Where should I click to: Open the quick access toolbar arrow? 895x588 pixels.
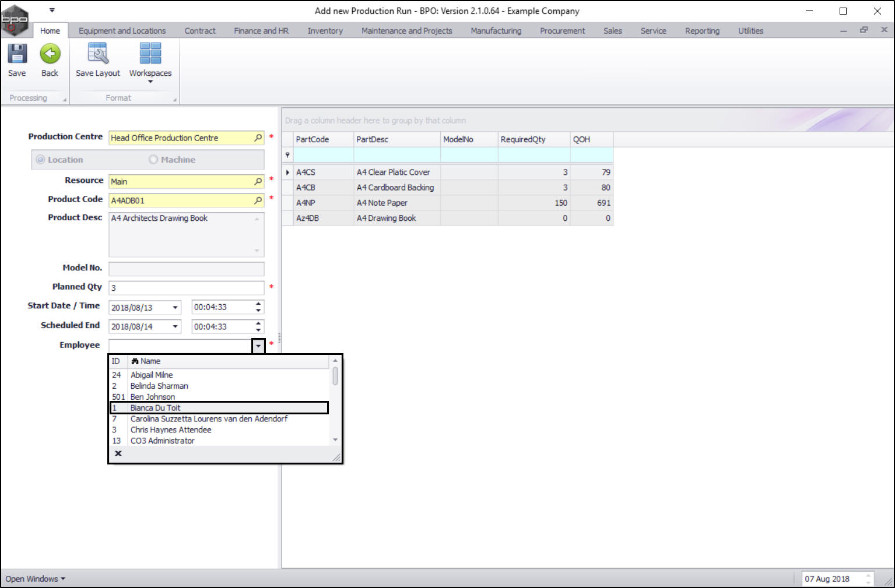tap(52, 10)
